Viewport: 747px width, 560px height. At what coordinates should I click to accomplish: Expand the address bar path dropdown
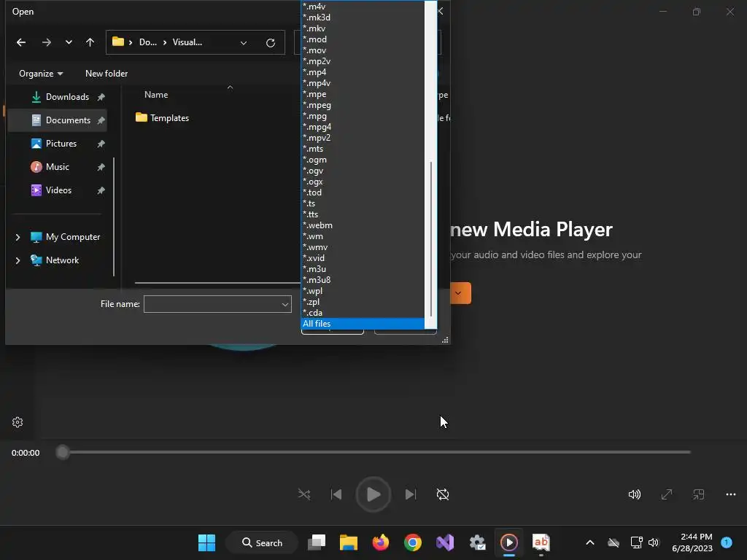pyautogui.click(x=244, y=43)
